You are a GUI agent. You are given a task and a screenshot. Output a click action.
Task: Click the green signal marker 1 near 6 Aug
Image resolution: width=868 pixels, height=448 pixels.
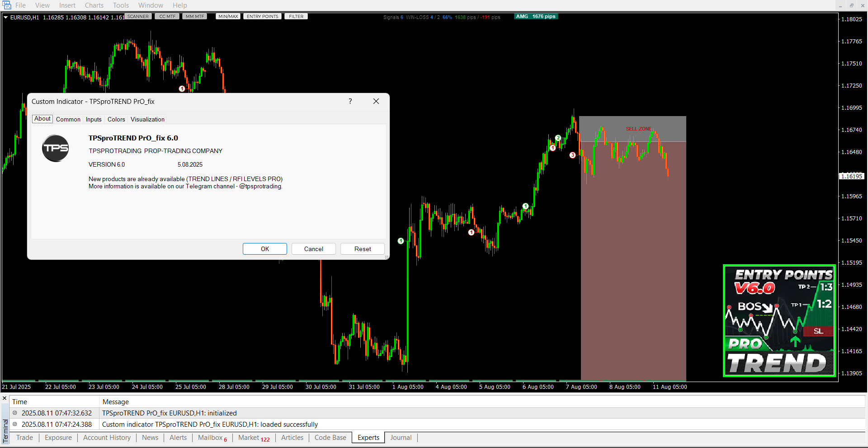coord(525,206)
